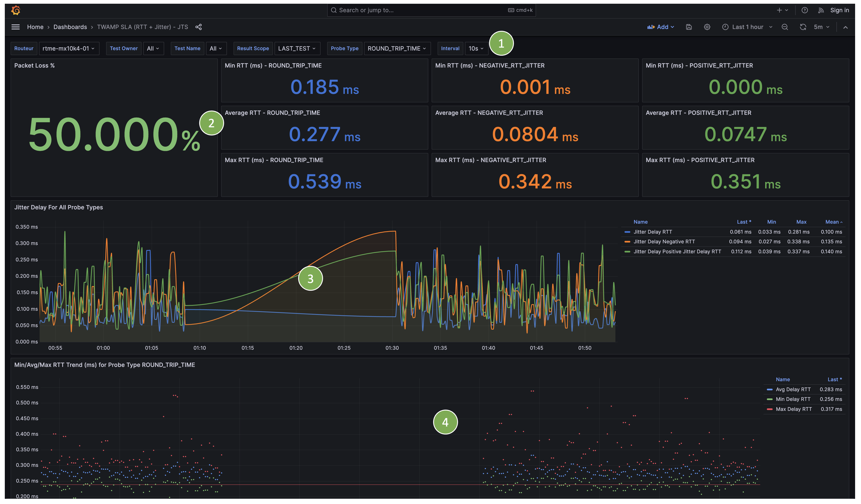Toggle Jitter Delay Negative RTT legend series

pos(664,242)
